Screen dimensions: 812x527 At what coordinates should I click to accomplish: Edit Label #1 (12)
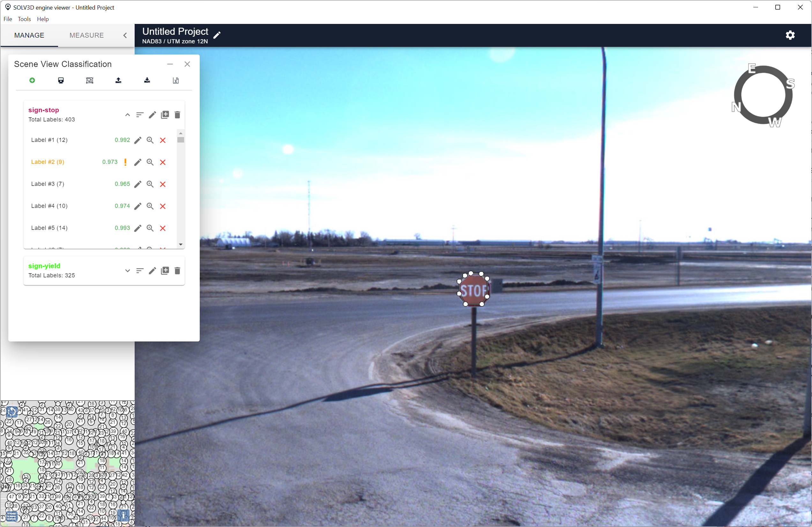tap(138, 140)
